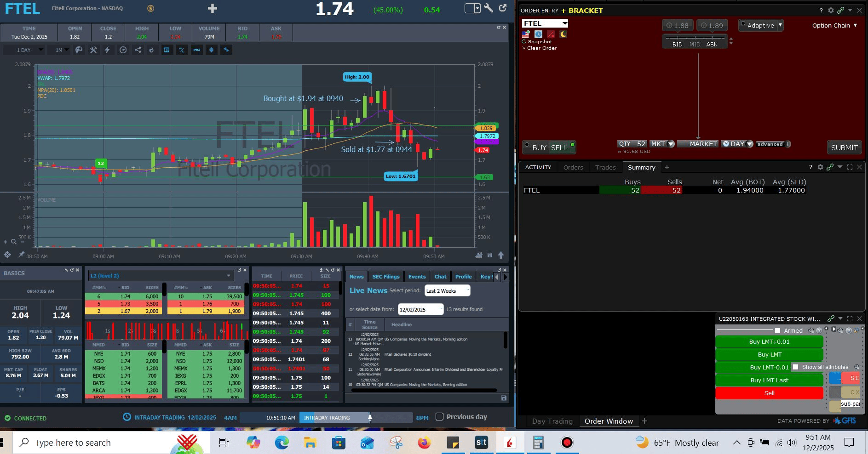Click the IND indicators icon

pos(197,50)
